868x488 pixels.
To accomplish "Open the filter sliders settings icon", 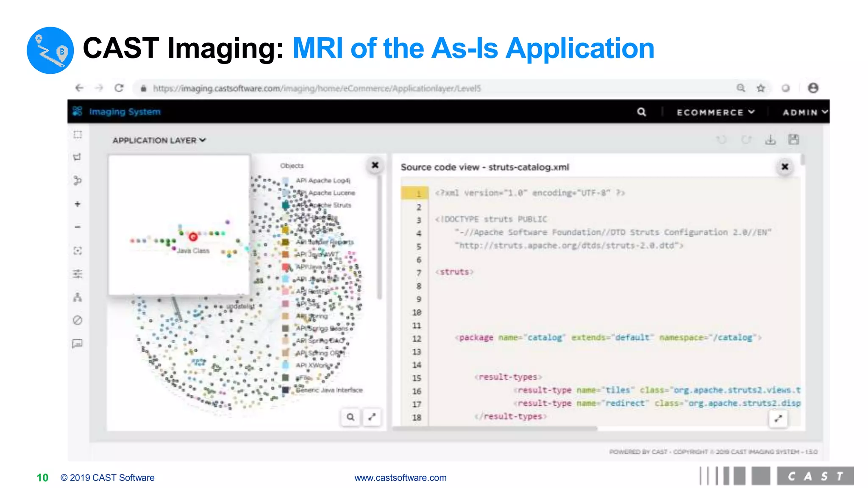I will click(78, 274).
